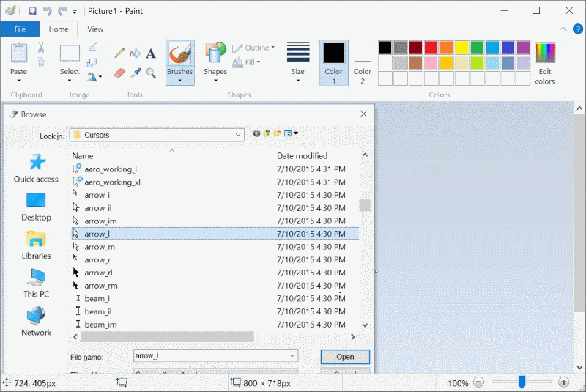Image resolution: width=586 pixels, height=392 pixels.
Task: Open Paint Help question mark icon
Action: (577, 29)
